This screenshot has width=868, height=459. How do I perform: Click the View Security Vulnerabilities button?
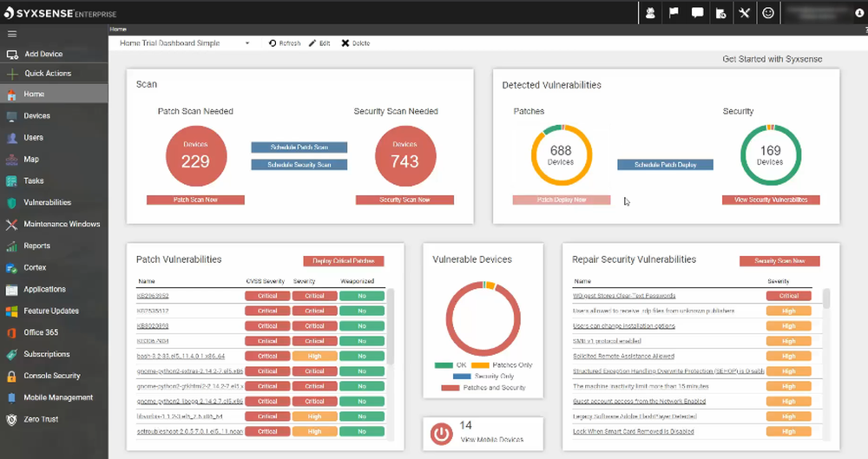click(x=771, y=200)
